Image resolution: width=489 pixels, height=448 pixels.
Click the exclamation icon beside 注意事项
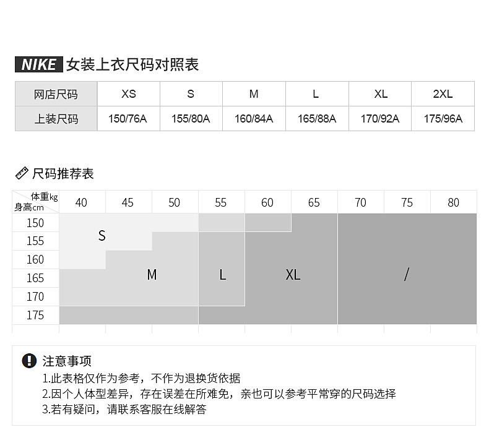point(29,361)
